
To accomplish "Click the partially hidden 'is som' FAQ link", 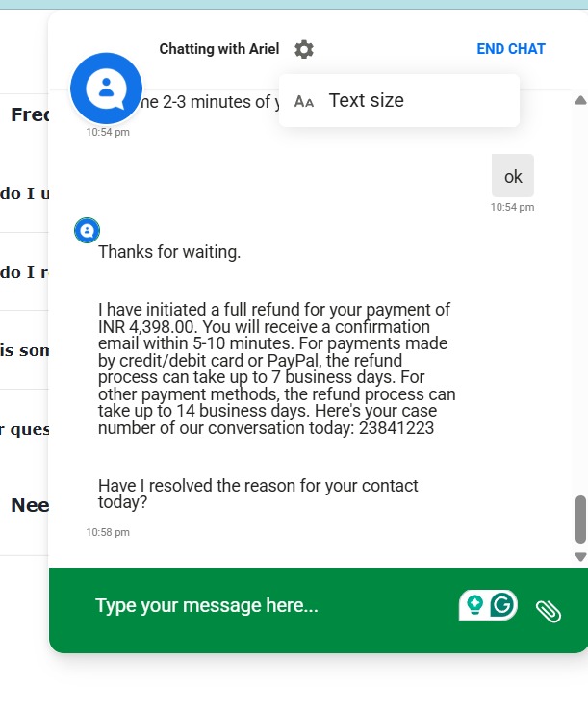I will (x=25, y=350).
